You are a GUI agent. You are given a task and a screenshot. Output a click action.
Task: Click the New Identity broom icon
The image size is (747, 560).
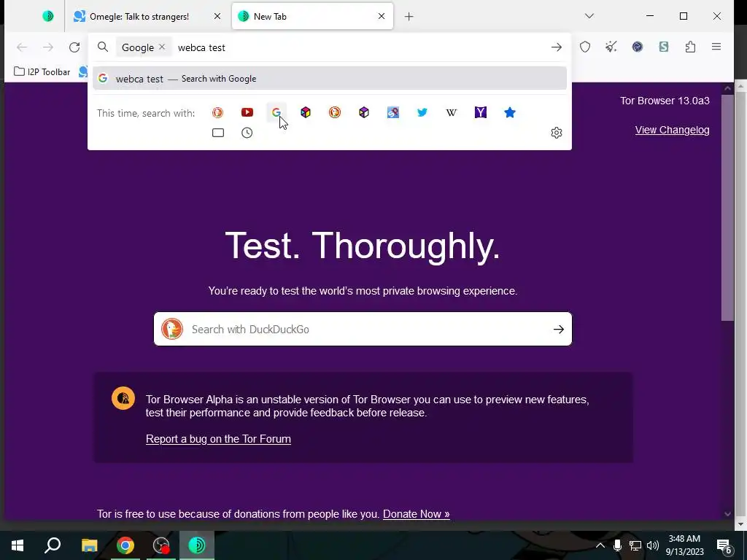click(x=611, y=47)
